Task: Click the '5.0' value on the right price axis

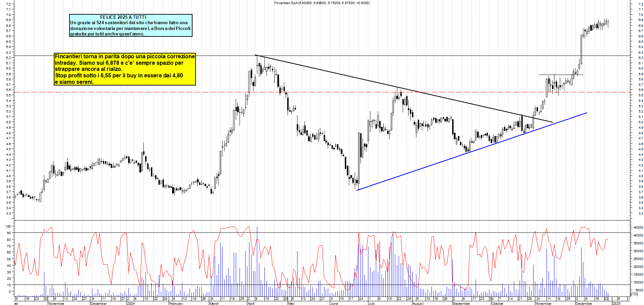Action: click(641, 122)
